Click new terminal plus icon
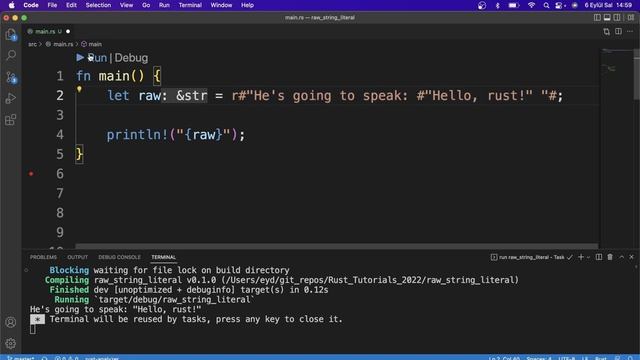 pyautogui.click(x=581, y=257)
